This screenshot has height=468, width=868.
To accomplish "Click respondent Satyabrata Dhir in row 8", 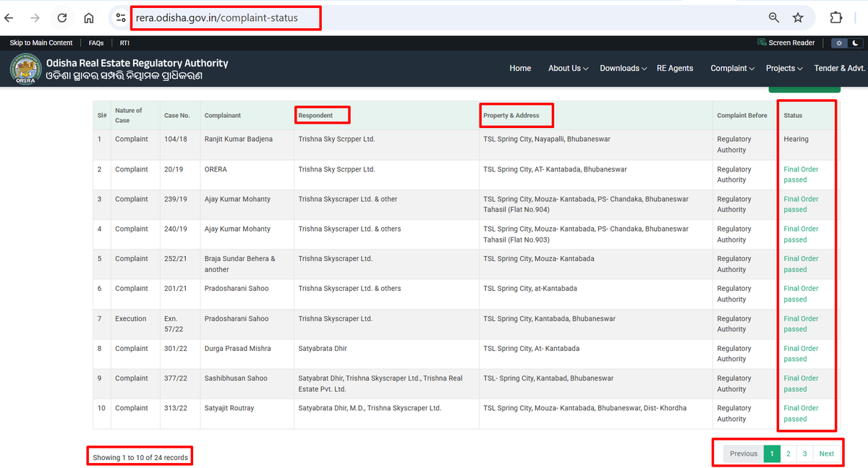I will 323,348.
